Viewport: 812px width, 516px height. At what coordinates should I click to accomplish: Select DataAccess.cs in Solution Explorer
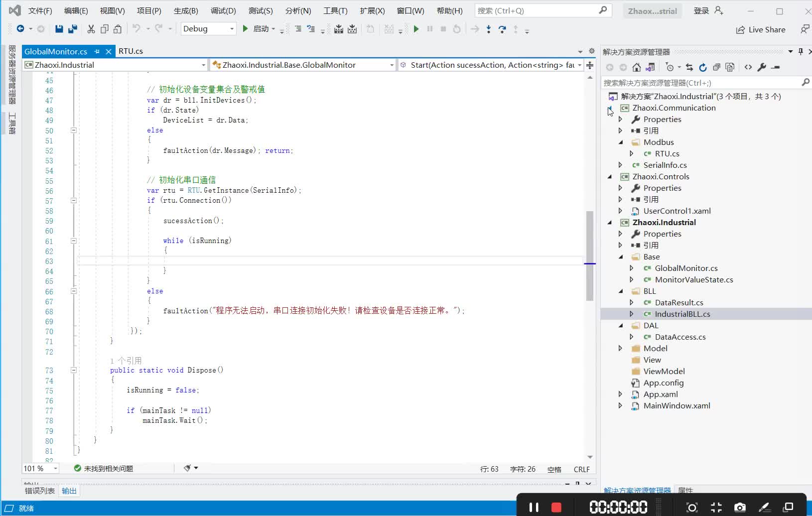680,337
